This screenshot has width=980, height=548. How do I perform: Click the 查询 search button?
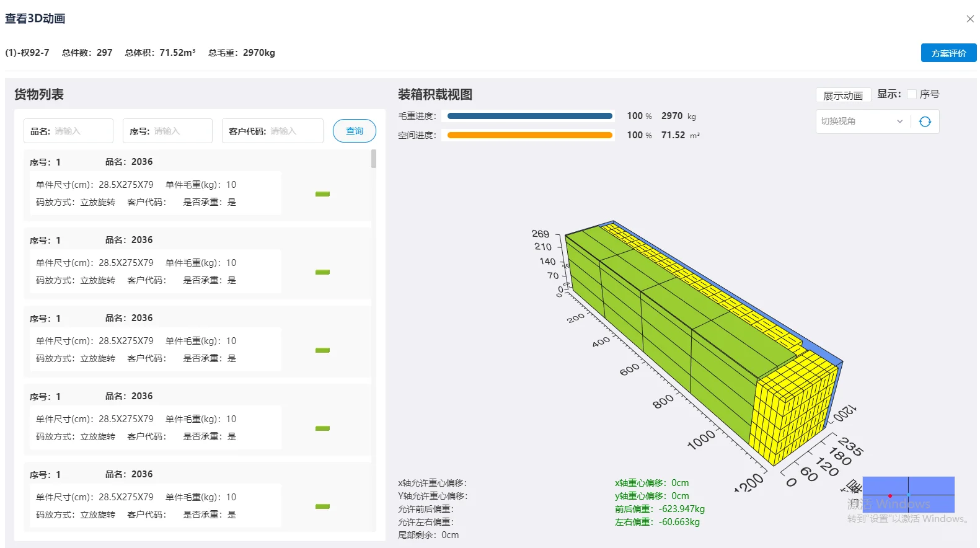(355, 131)
